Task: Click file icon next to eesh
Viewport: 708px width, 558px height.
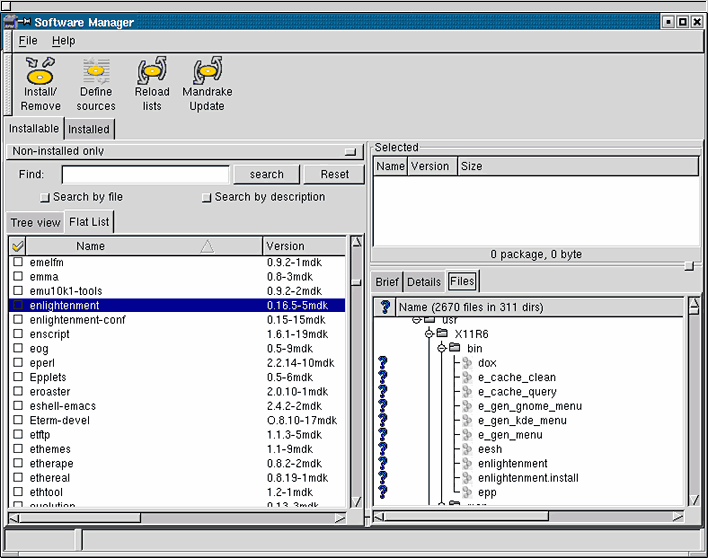Action: point(467,449)
